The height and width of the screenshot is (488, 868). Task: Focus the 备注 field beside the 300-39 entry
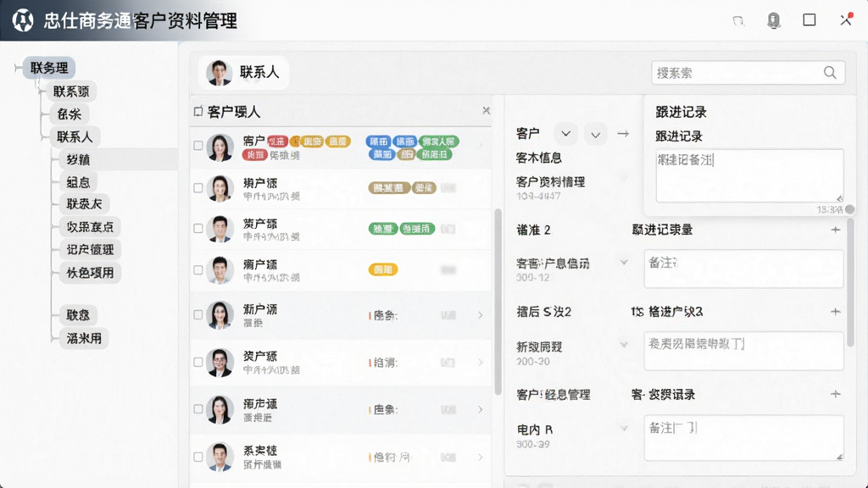tap(743, 438)
